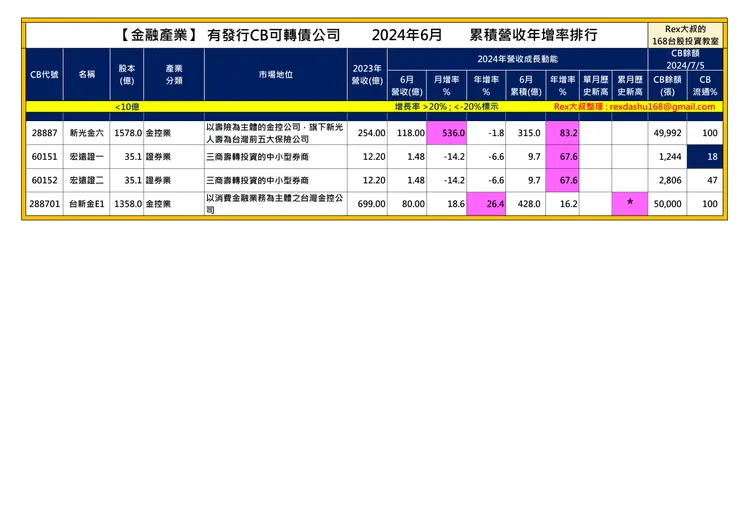Select CB code cell 28887
The height and width of the screenshot is (523, 740).
[x=44, y=133]
